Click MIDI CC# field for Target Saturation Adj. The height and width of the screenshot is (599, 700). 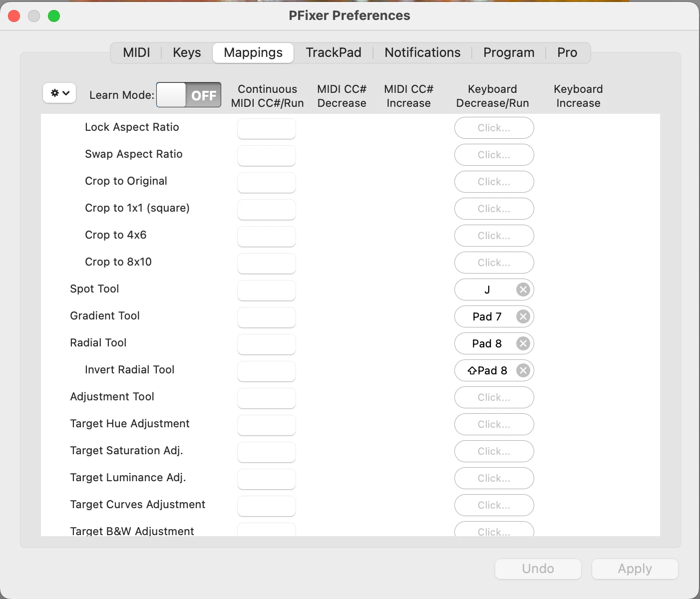[267, 452]
